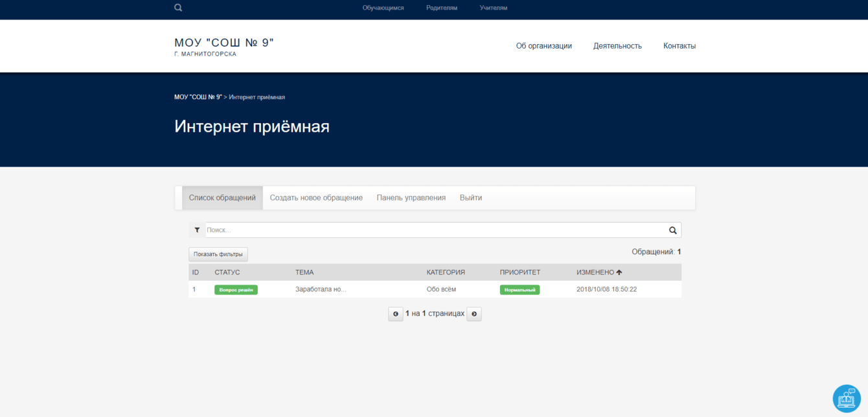Select Список обращений tab

[x=222, y=198]
